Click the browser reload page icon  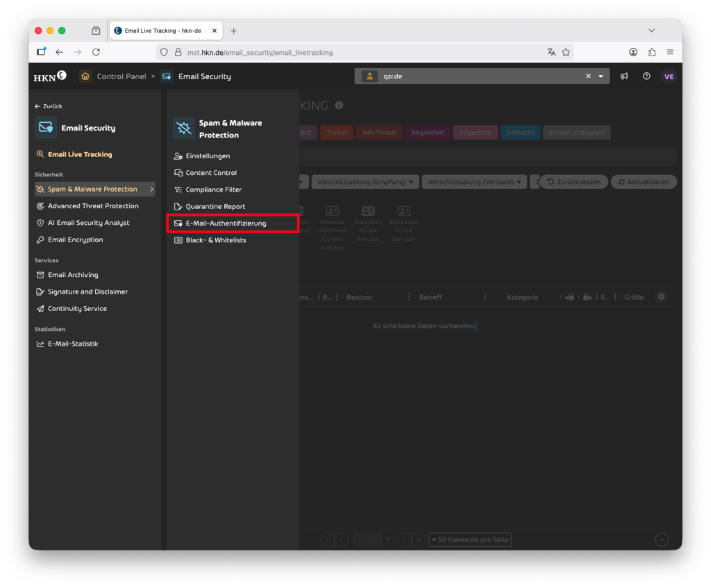pyautogui.click(x=96, y=52)
